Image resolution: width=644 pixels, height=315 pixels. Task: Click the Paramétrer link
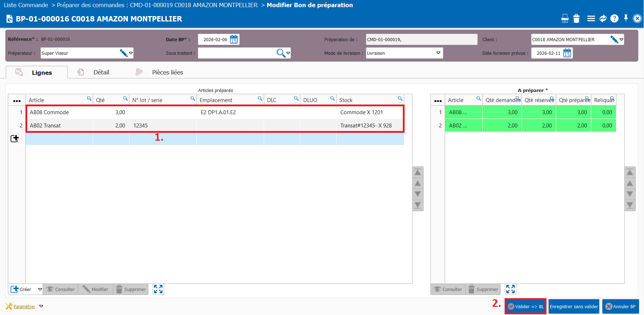click(x=24, y=306)
